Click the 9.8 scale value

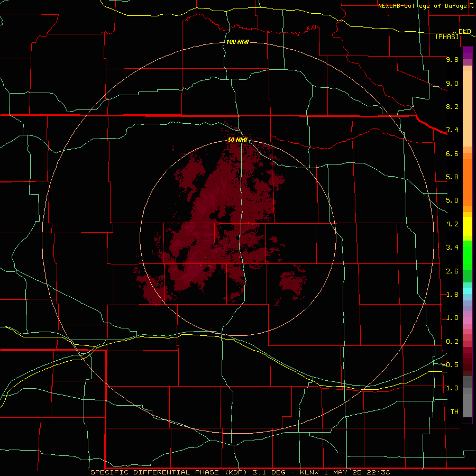pyautogui.click(x=452, y=59)
